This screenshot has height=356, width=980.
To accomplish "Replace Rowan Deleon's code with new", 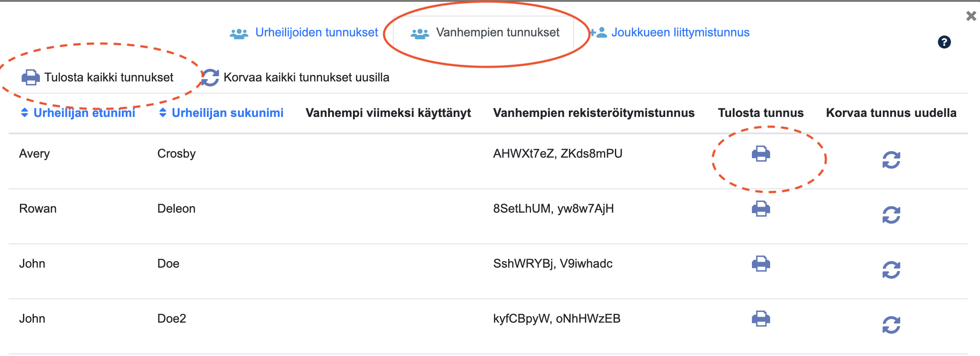I will pos(891,215).
